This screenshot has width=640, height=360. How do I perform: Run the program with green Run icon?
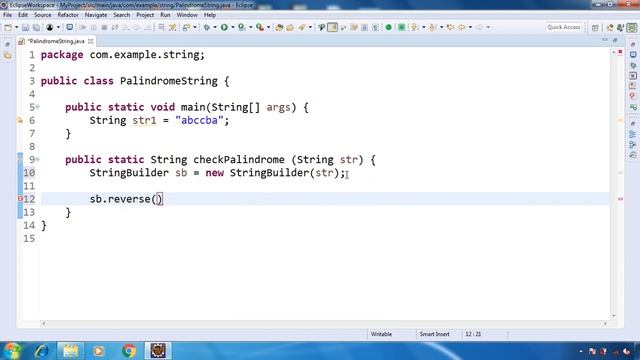pos(224,27)
